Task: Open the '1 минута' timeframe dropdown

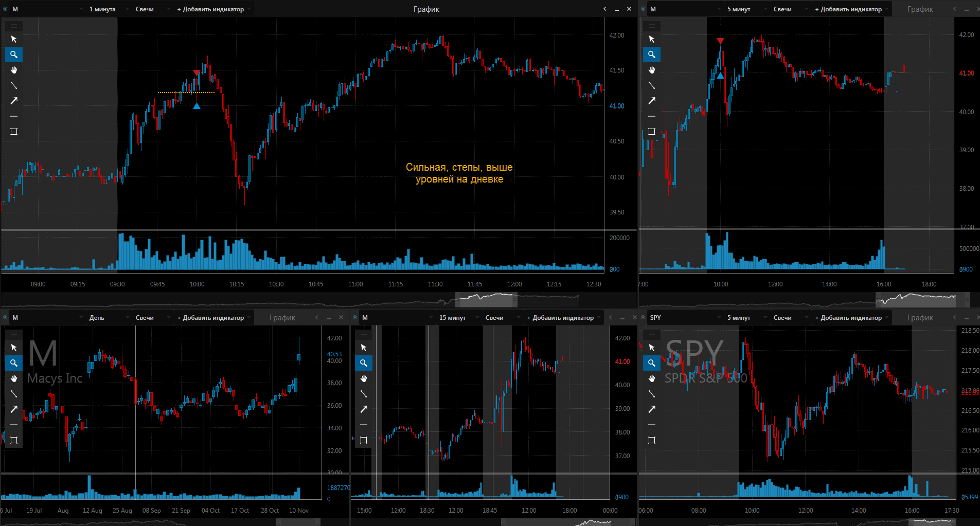Action: coord(102,9)
